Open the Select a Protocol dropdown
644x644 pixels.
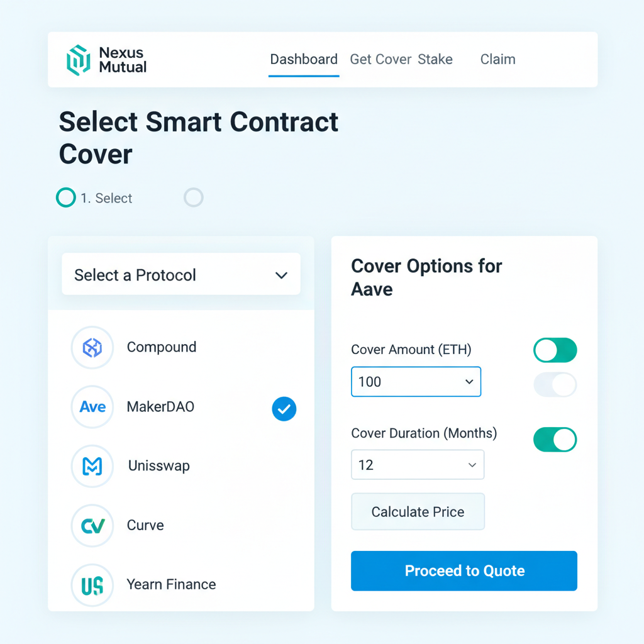(180, 274)
